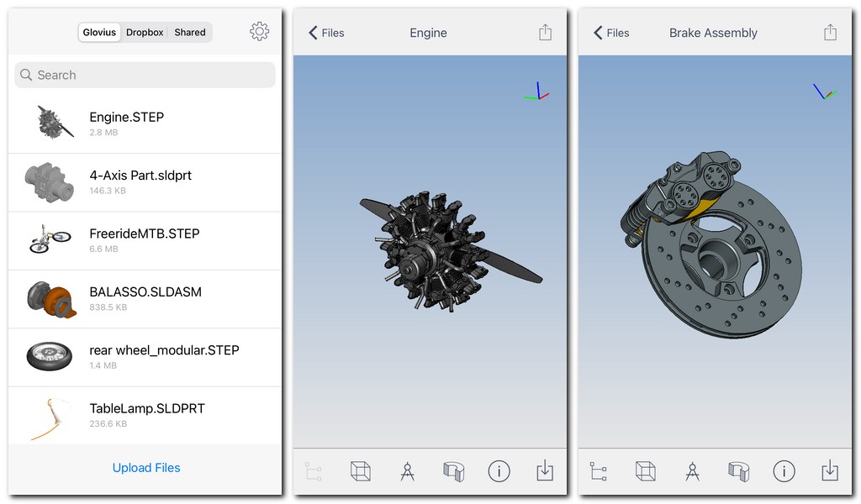Activate the measure compass tool in Engine viewer
Screen dimensions: 861x504
click(x=407, y=471)
